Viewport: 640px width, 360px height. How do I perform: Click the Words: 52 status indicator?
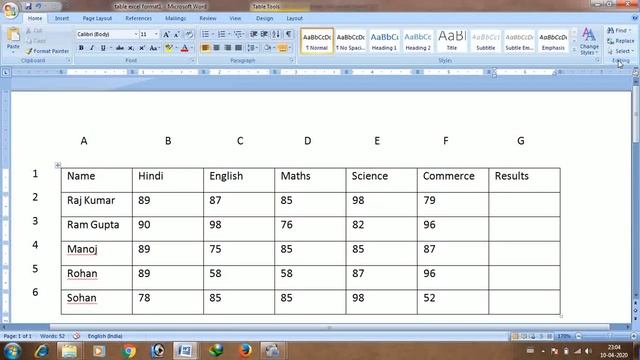(52, 336)
